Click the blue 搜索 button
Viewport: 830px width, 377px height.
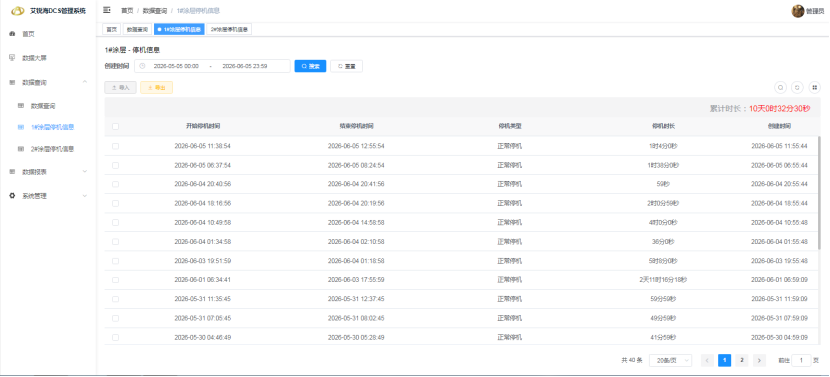click(x=310, y=66)
